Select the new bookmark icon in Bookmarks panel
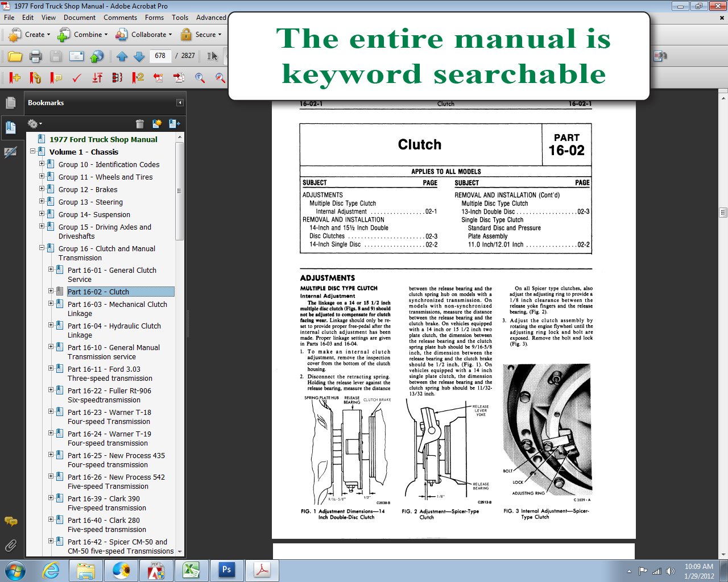 tap(157, 123)
